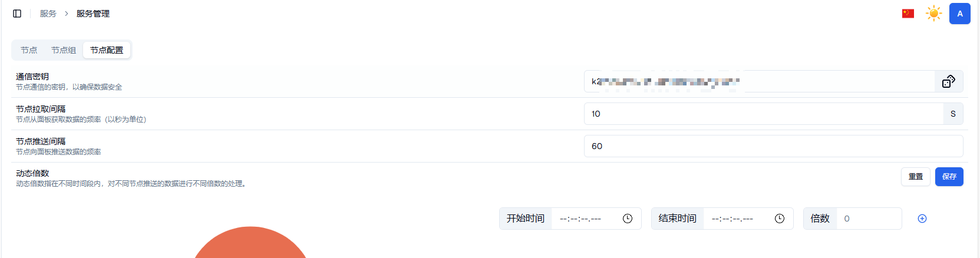
Task: Switch to the 节点 tab
Action: pyautogui.click(x=29, y=50)
